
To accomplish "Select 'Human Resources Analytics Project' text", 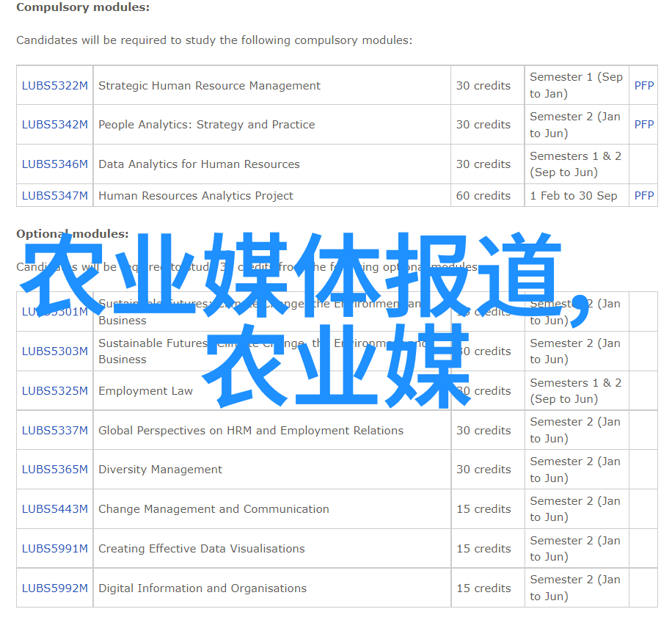I will (196, 195).
